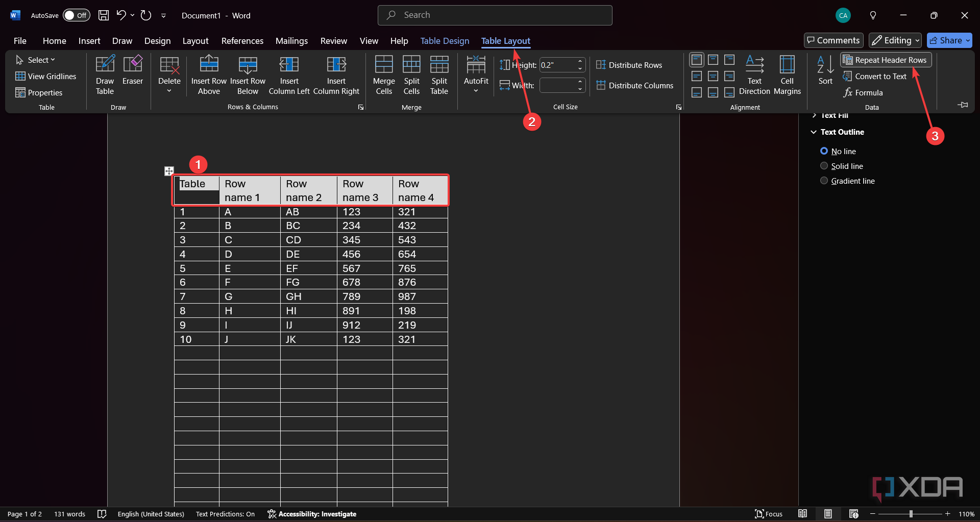Click Split Table in the Merge group
Viewport: 980px width, 522px height.
(x=439, y=74)
